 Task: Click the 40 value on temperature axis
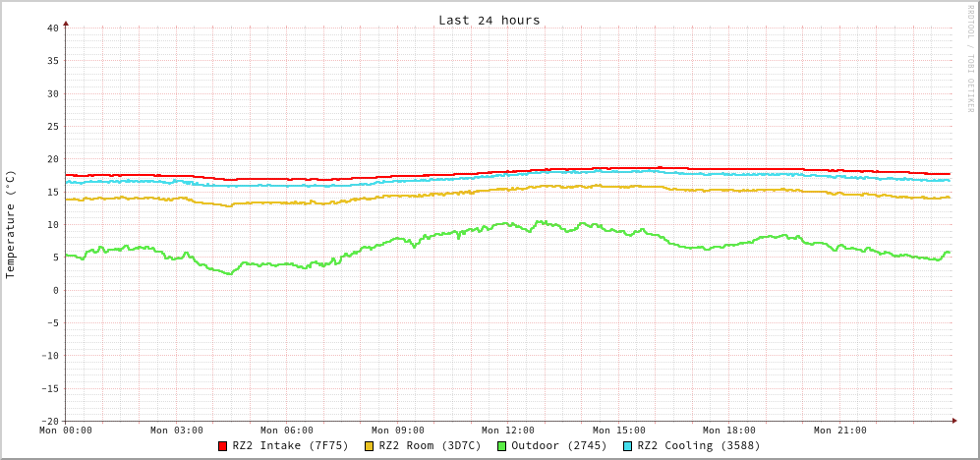(52, 28)
